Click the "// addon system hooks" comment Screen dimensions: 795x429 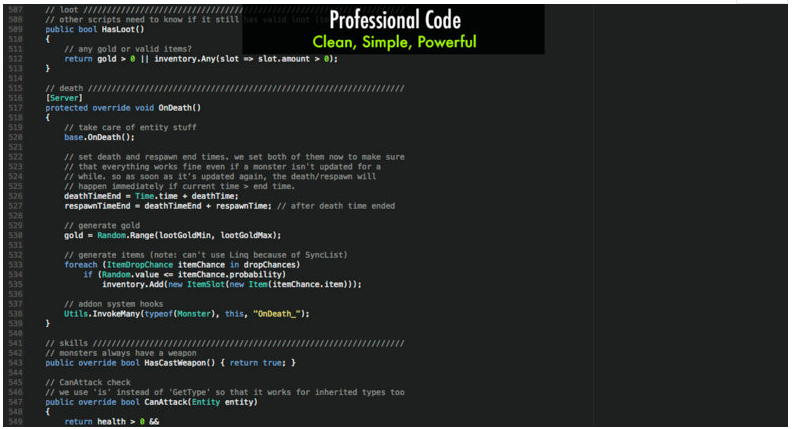pyautogui.click(x=114, y=304)
